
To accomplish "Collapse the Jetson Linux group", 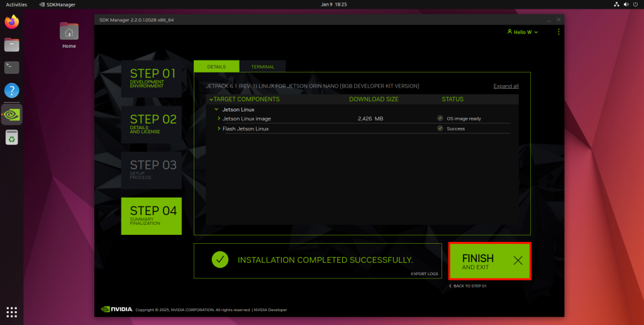I will point(216,110).
